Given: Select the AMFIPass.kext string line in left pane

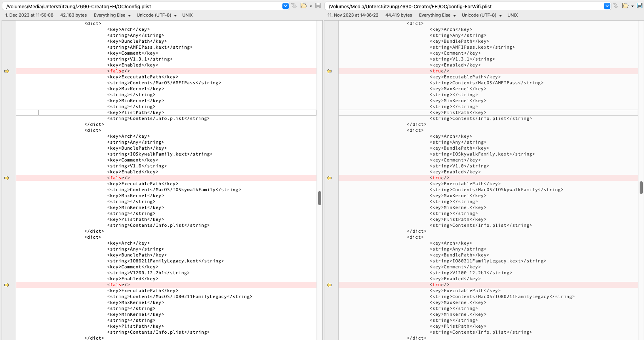Looking at the screenshot, I should click(150, 47).
